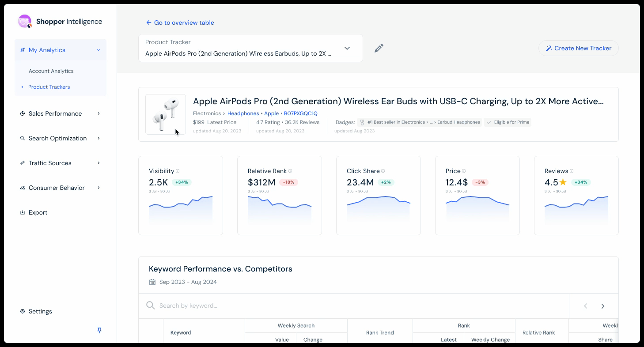This screenshot has height=347, width=644.
Task: Click the Reviews trend chart
Action: tap(576, 209)
